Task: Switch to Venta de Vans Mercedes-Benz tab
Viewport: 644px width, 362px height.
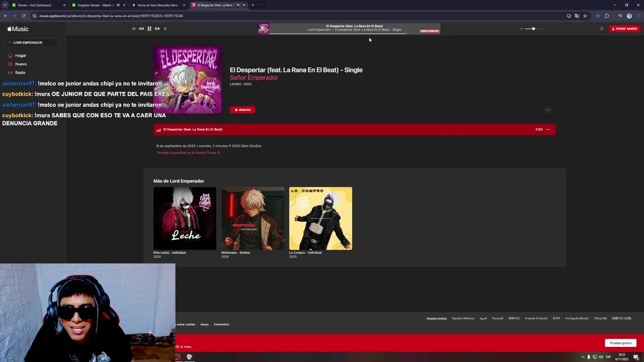Action: [x=158, y=5]
